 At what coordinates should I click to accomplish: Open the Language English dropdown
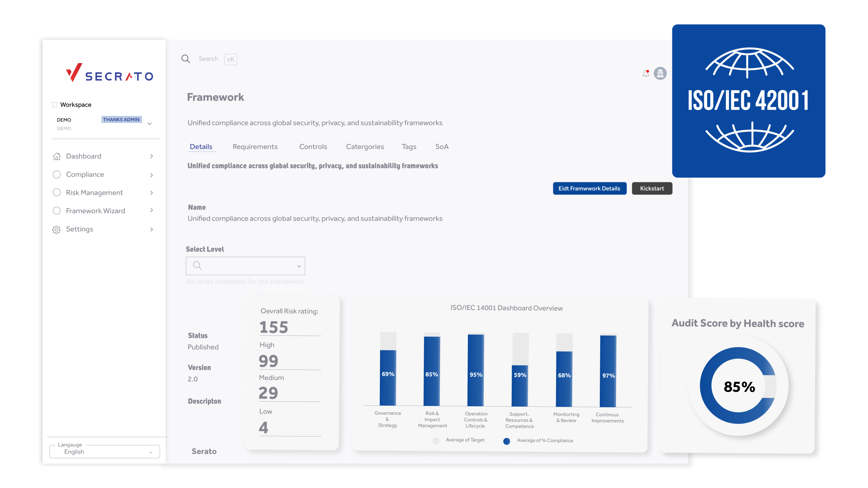point(104,452)
